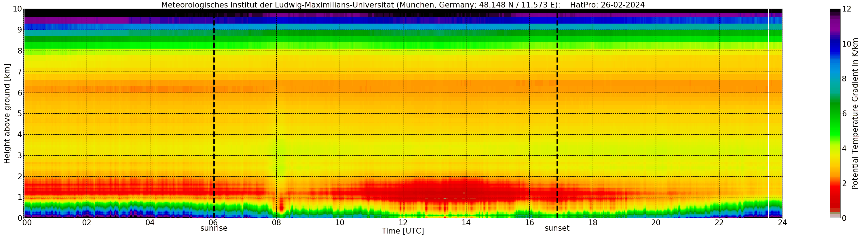The width and height of the screenshot is (868, 237).
Task: Click the "16" time axis tick label
Action: pos(529,223)
